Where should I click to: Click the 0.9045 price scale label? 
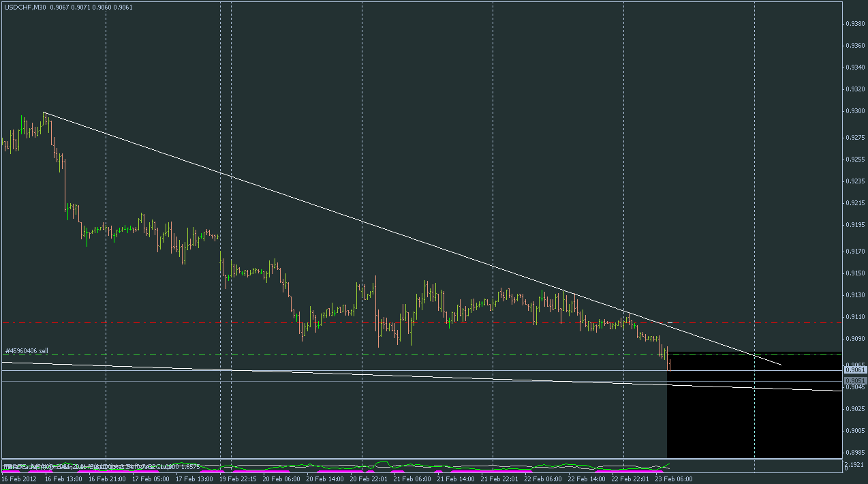coord(856,387)
